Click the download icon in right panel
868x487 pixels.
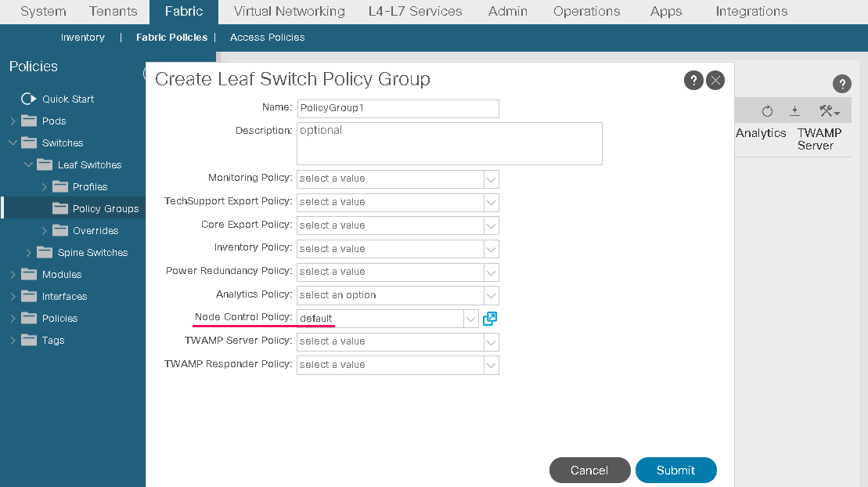click(x=794, y=111)
